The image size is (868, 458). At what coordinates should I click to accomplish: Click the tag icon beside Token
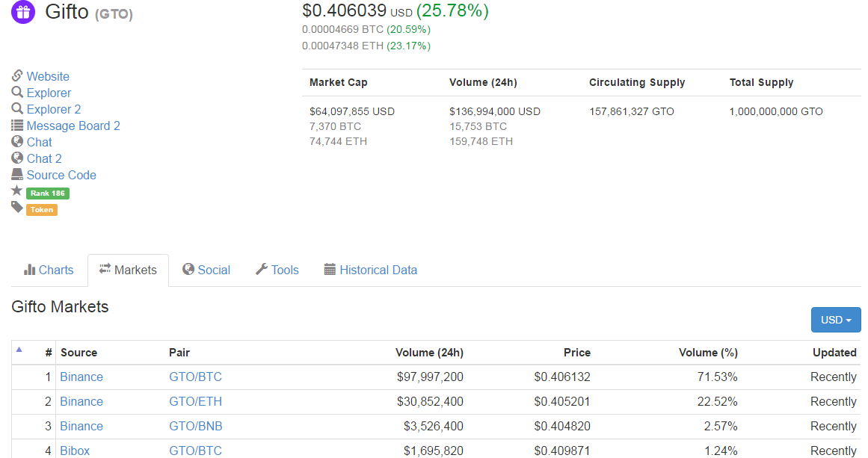click(17, 208)
